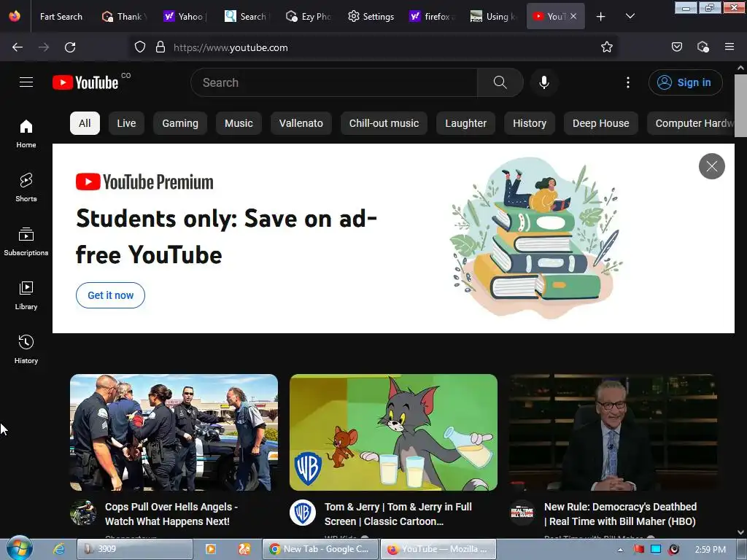747x560 pixels.
Task: Switch to the Settings tab
Action: (371, 17)
